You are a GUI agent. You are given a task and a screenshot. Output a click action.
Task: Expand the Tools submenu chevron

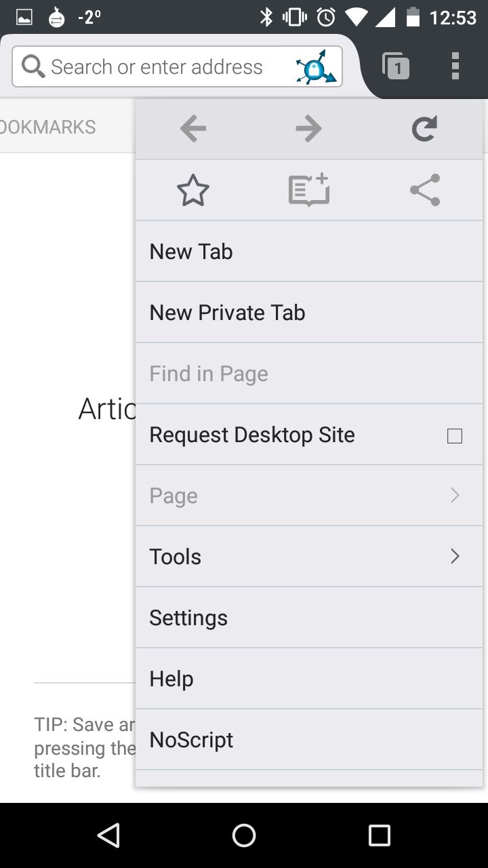pos(455,556)
